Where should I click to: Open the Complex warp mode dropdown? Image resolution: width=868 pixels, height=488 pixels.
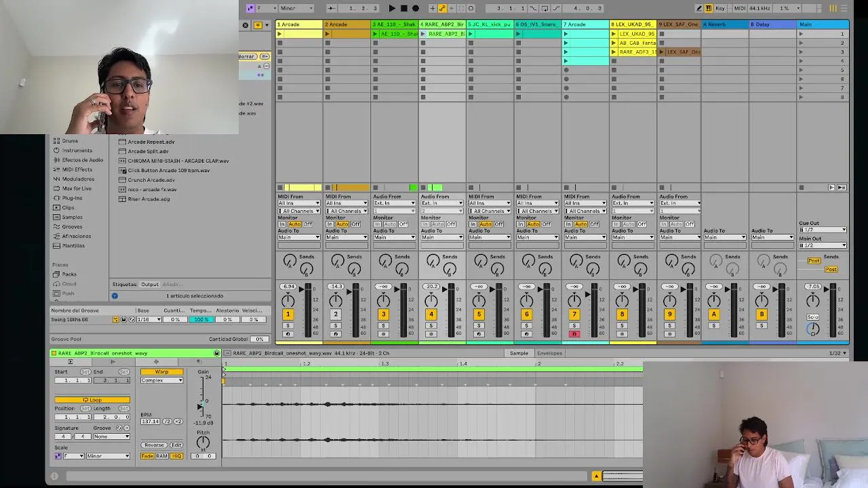click(161, 380)
